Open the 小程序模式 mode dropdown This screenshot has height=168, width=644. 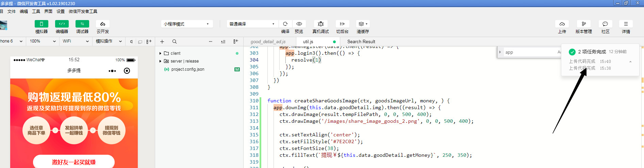(187, 24)
